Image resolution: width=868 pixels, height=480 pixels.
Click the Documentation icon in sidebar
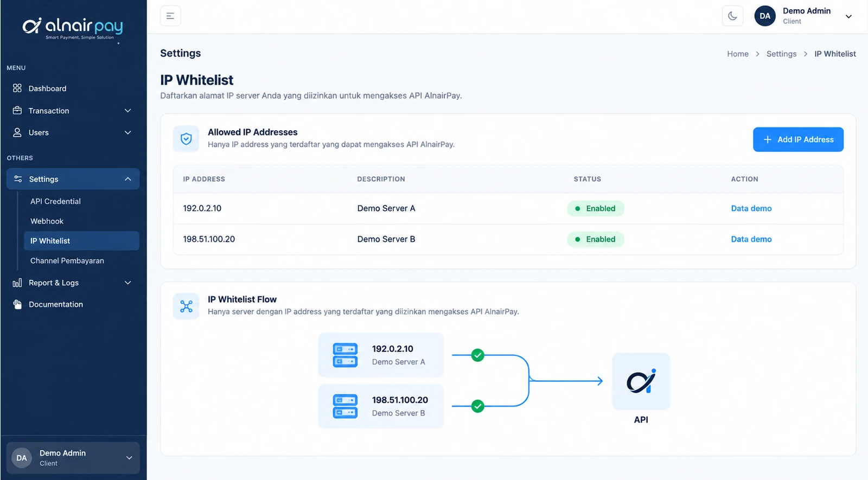pos(17,304)
